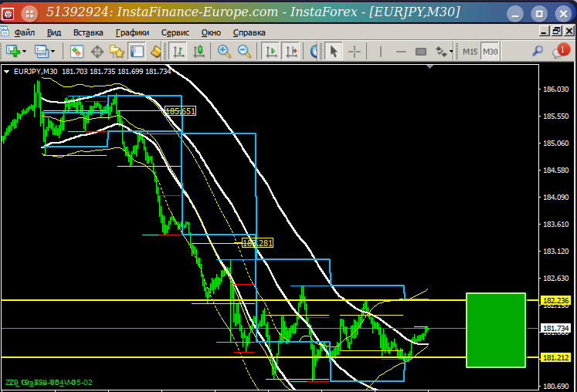Click the Profiles toolbar icon
577x392 pixels.
[42, 51]
